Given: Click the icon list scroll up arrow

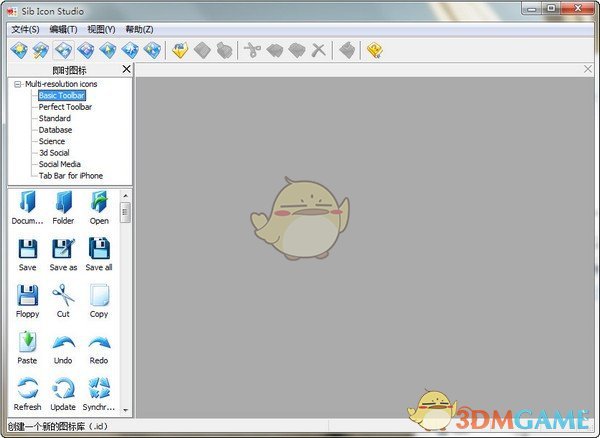Looking at the screenshot, I should coord(126,196).
